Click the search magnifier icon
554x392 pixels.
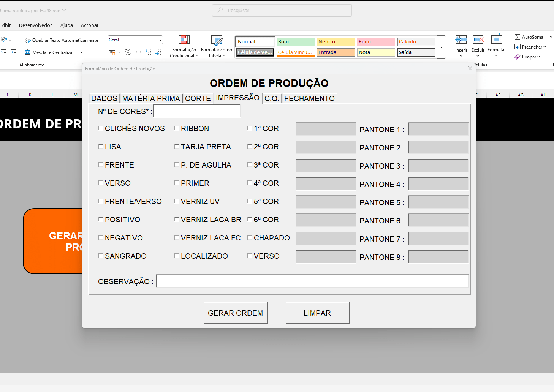click(220, 10)
